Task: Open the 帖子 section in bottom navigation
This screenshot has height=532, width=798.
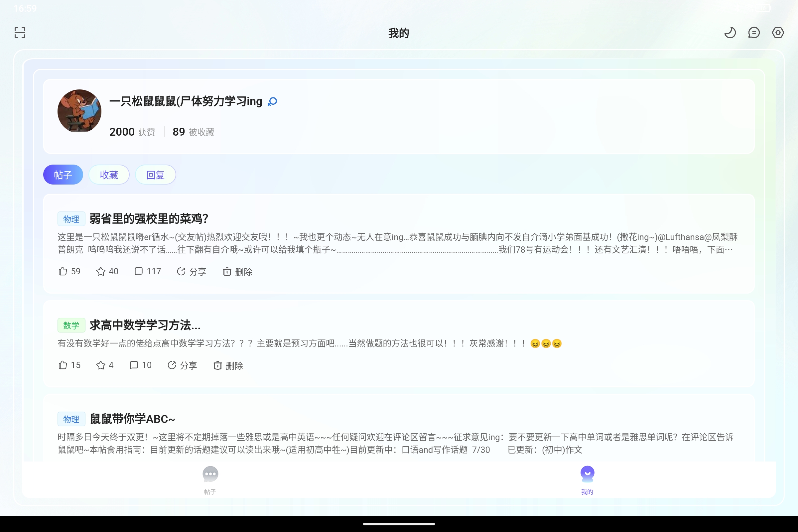Action: [210, 479]
